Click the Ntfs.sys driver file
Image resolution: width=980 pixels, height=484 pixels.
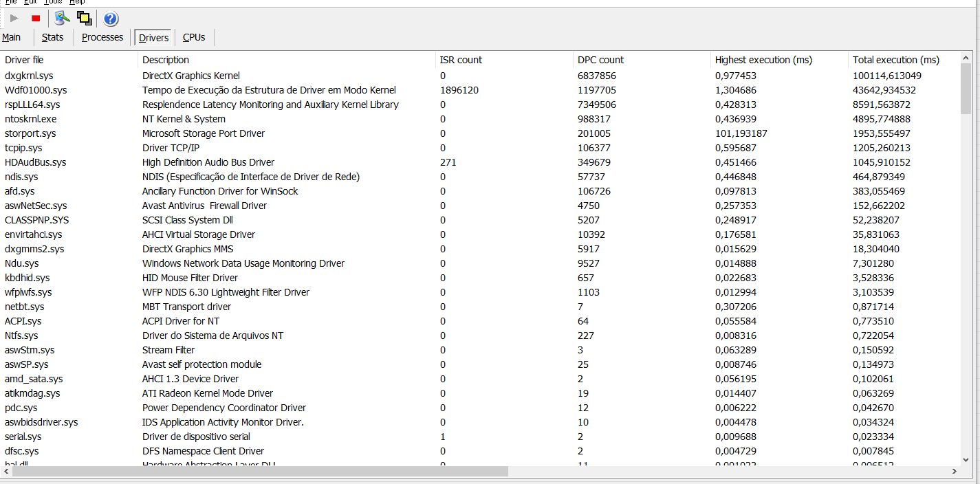click(x=21, y=335)
